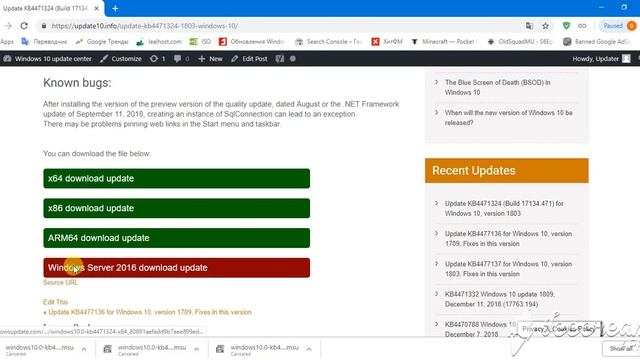
Task: Close the Update KB4471324 tab
Action: pyautogui.click(x=96, y=8)
